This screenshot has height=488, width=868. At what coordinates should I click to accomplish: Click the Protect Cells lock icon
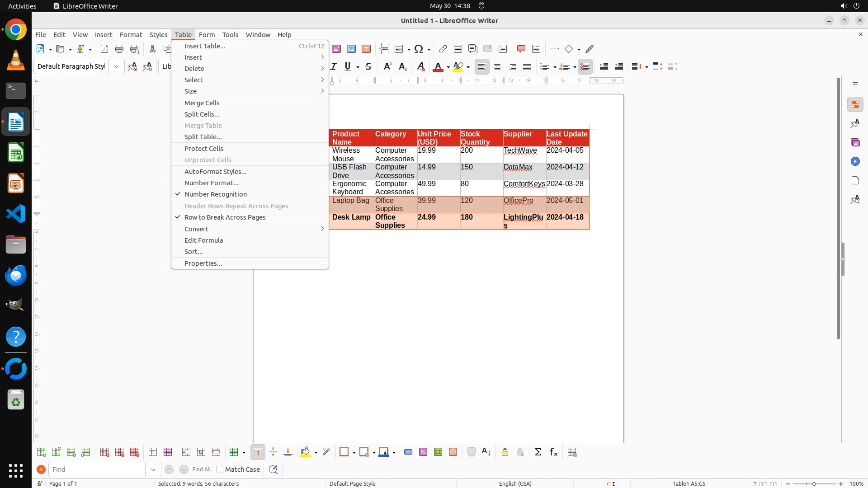pos(505,452)
